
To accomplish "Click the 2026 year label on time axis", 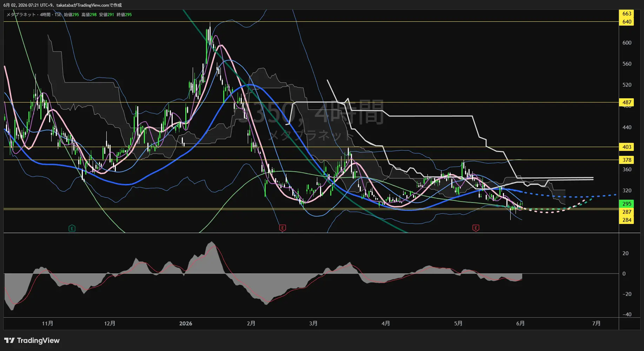I will 186,324.
